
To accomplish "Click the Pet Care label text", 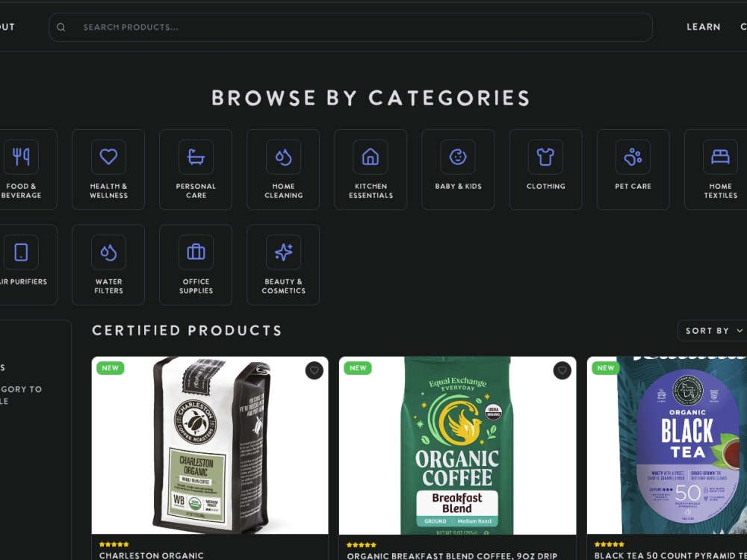I will click(x=633, y=186).
